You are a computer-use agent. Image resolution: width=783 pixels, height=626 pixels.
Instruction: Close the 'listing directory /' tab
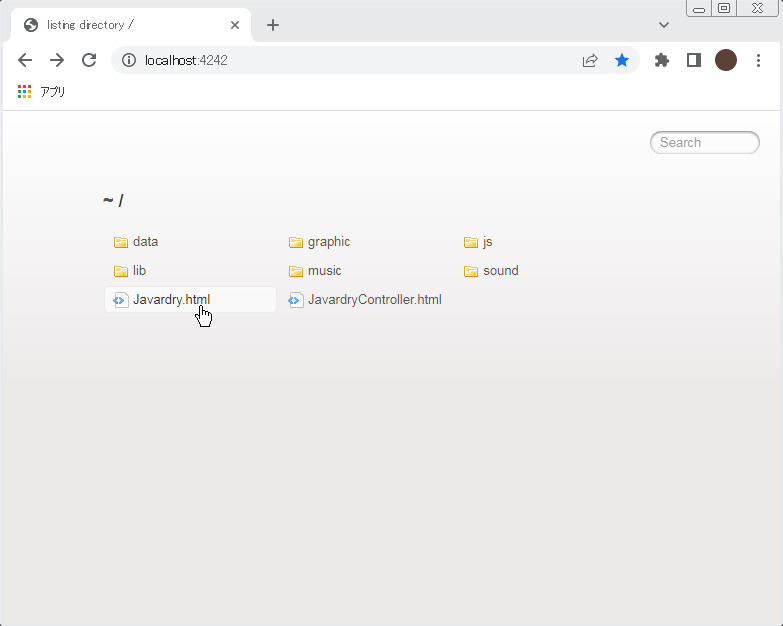coord(235,25)
